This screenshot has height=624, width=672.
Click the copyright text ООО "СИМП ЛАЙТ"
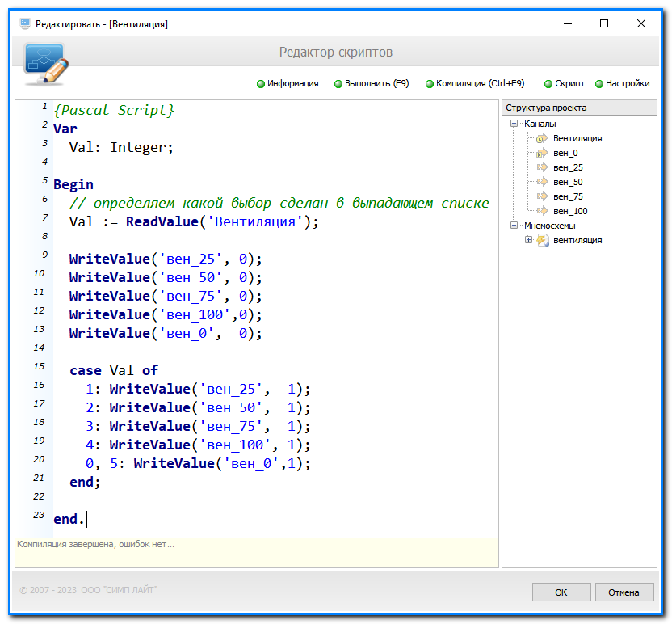coord(119,590)
